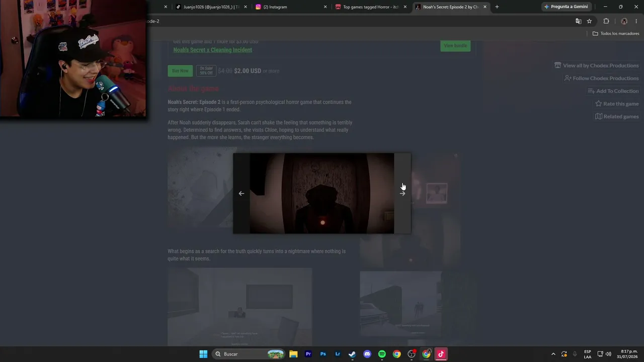Open Chrome three-dot menu
Screen dimensions: 644x362
pyautogui.click(x=636, y=21)
